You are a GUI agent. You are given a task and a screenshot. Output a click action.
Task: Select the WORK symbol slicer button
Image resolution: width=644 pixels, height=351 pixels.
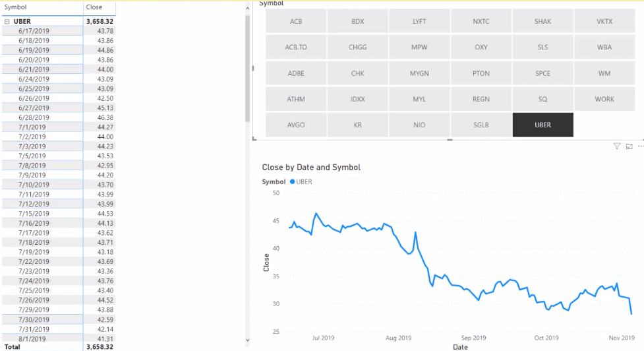click(604, 99)
